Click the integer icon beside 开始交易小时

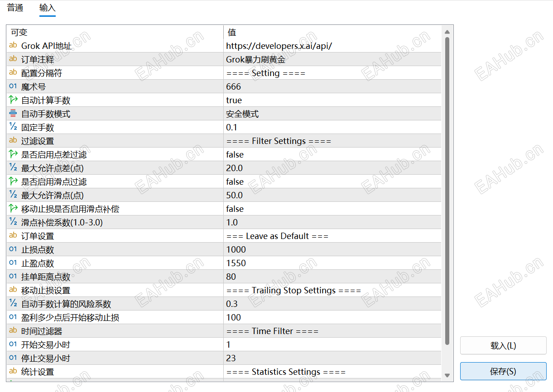point(13,344)
